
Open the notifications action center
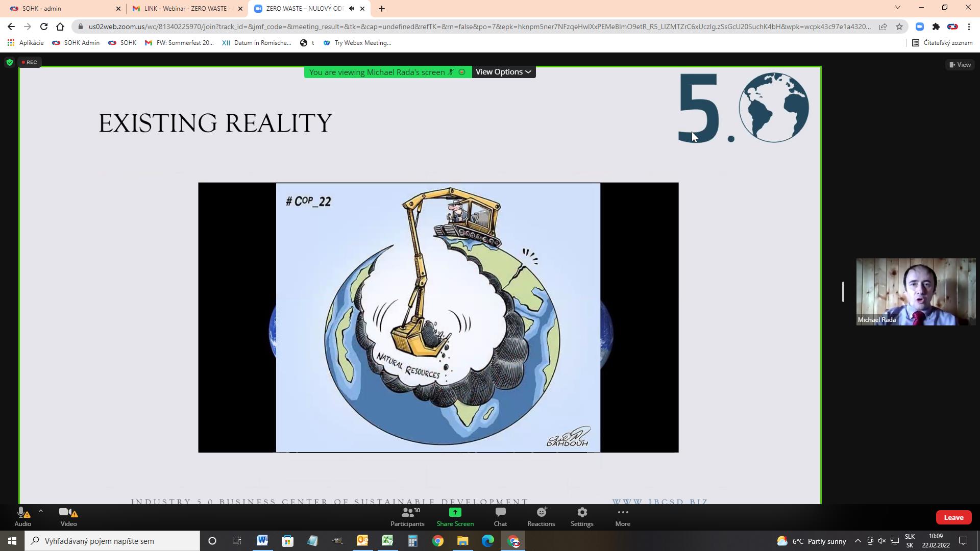[x=963, y=541]
